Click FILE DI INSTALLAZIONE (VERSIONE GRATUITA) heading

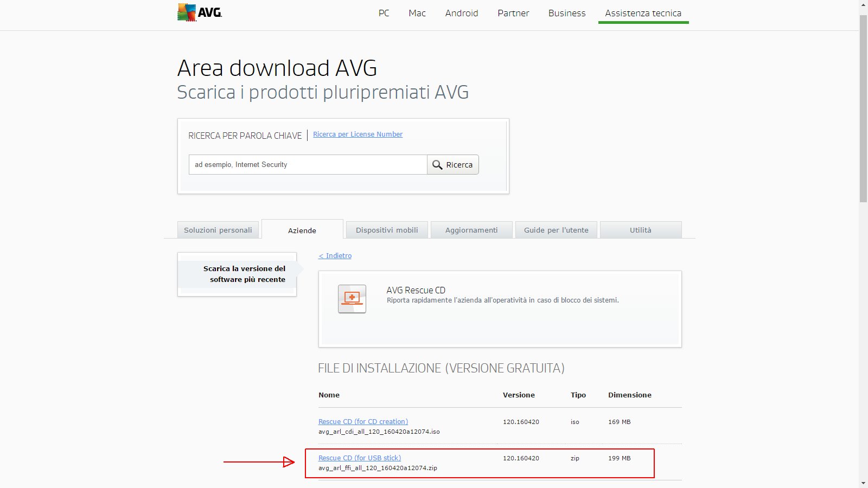441,368
